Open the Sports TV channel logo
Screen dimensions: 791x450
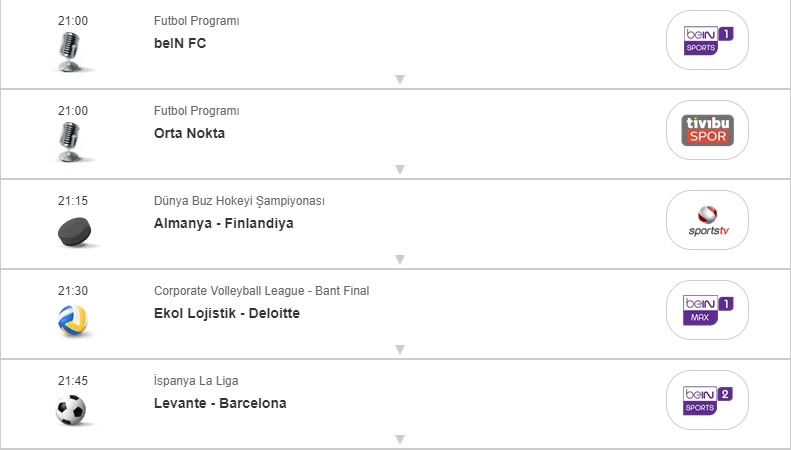pos(707,220)
